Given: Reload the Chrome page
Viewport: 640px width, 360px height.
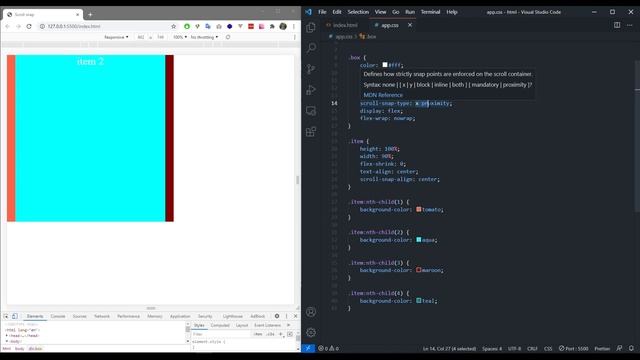Looking at the screenshot, I should (x=29, y=26).
